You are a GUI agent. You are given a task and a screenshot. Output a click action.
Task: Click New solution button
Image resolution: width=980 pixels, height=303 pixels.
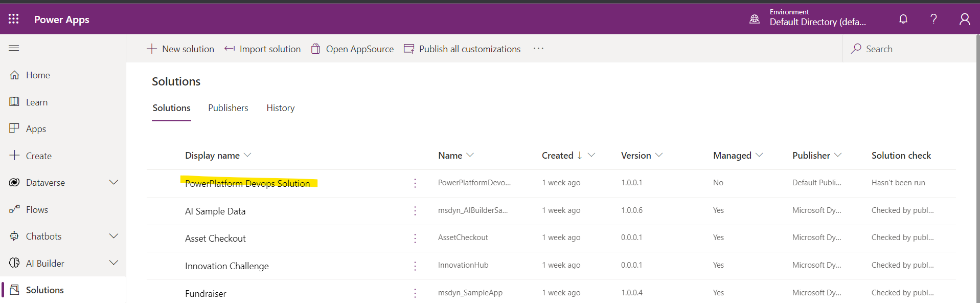[180, 49]
